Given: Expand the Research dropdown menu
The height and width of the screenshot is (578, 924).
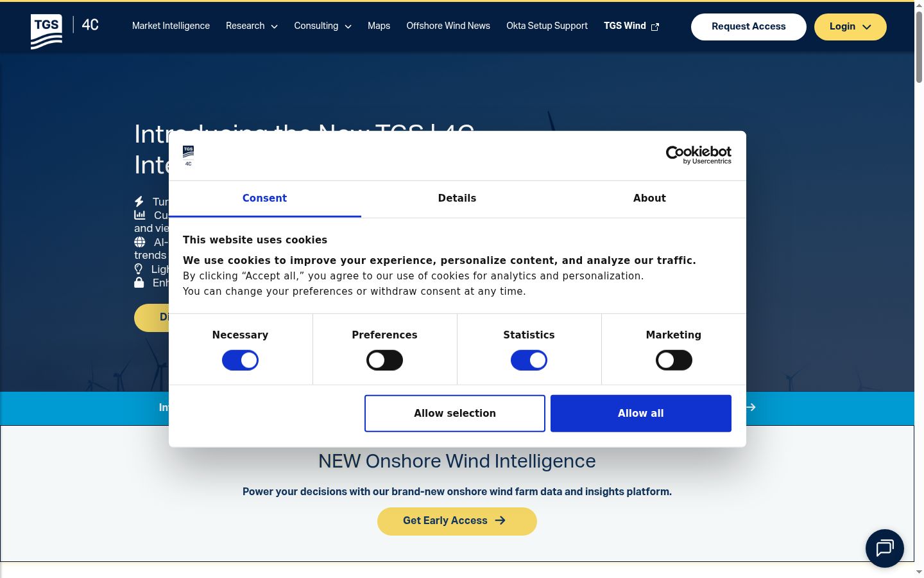Looking at the screenshot, I should (252, 26).
